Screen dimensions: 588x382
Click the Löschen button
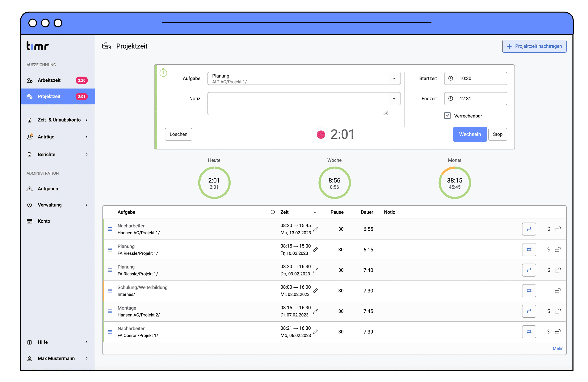coord(178,134)
